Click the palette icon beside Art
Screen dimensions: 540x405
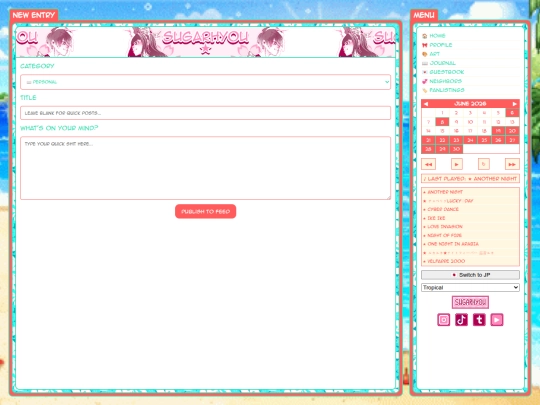click(425, 54)
